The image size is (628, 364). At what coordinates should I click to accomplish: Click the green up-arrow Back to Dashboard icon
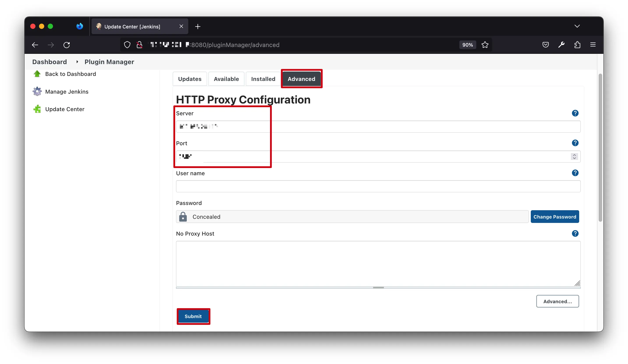click(37, 74)
